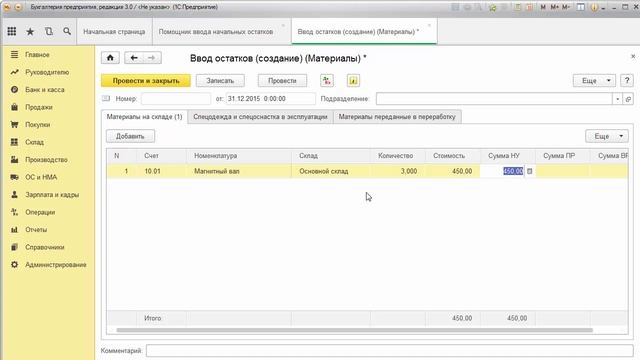Open window layout icon in title bar
The height and width of the screenshot is (360, 640).
(580, 7)
